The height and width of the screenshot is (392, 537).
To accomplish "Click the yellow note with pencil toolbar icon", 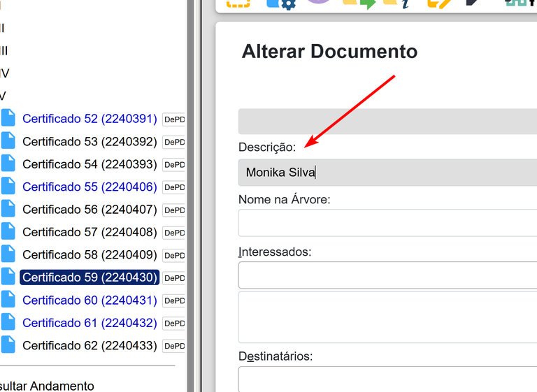I will point(439,3).
